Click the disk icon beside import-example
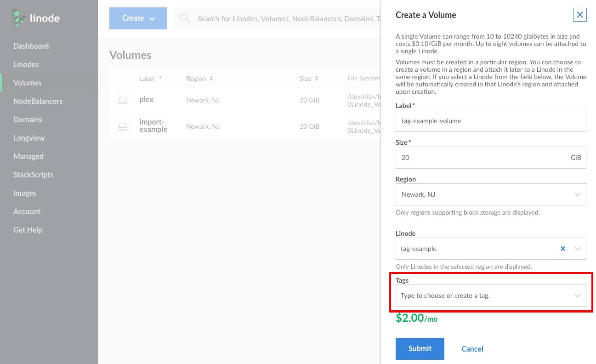 [123, 126]
